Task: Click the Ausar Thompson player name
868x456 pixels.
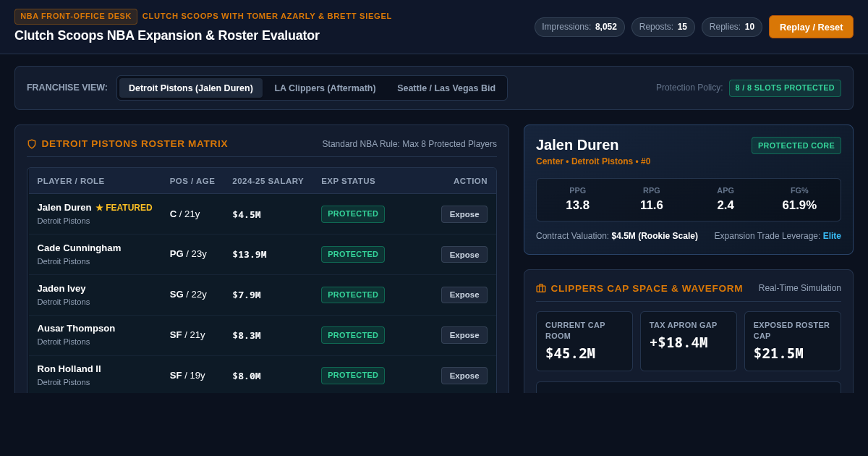Action: tap(76, 329)
